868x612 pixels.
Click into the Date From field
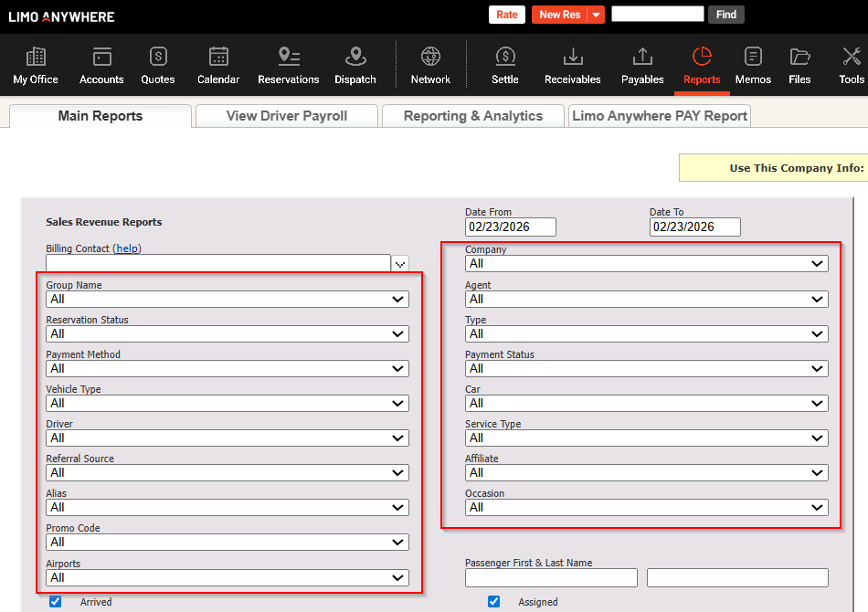click(510, 227)
